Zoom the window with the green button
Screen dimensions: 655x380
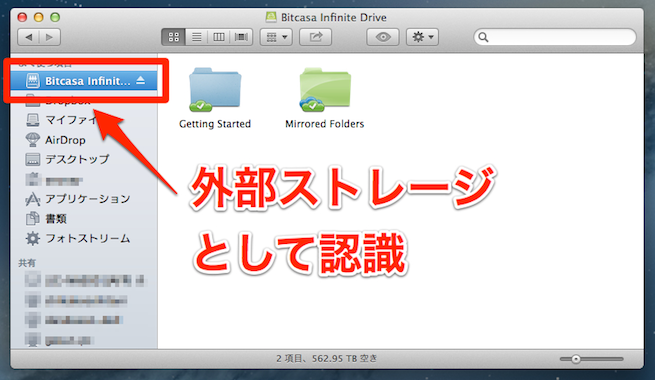coord(55,17)
